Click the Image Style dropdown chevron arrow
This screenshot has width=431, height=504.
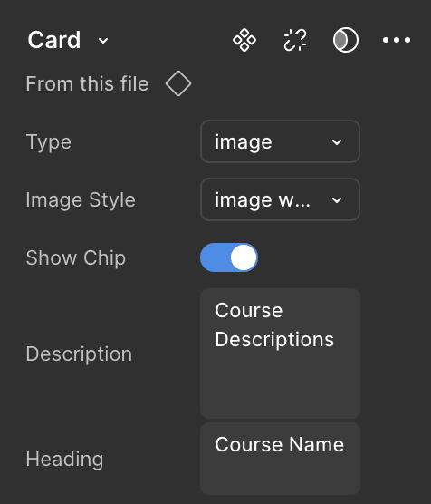coord(337,200)
